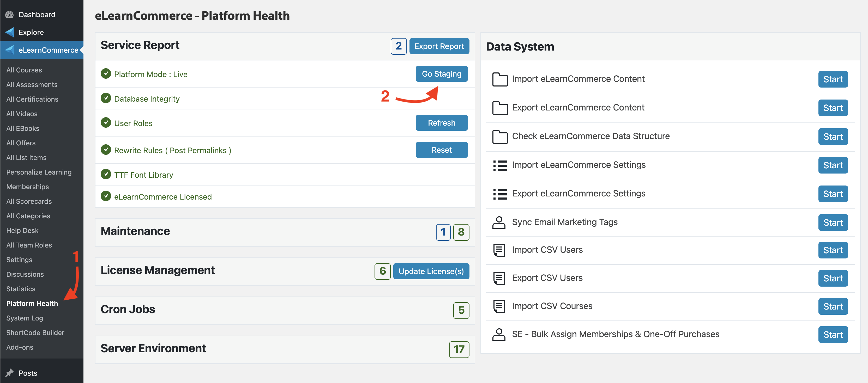This screenshot has width=868, height=383.
Task: Click the Import CSV Courses document icon
Action: (x=499, y=306)
